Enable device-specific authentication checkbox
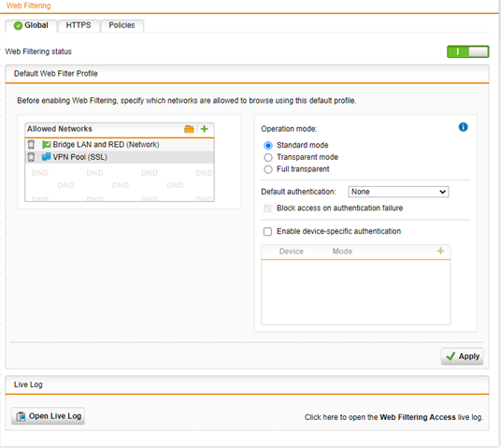Image resolution: width=501 pixels, height=448 pixels. [x=267, y=232]
